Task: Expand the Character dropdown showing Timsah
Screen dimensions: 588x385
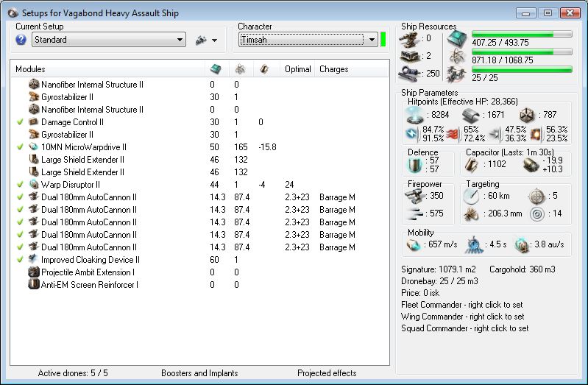Action: [x=308, y=40]
